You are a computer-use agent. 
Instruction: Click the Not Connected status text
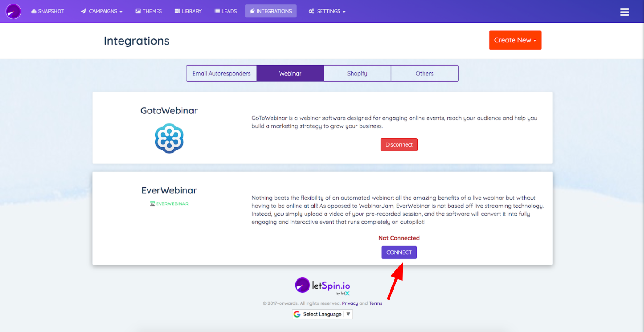pos(399,238)
